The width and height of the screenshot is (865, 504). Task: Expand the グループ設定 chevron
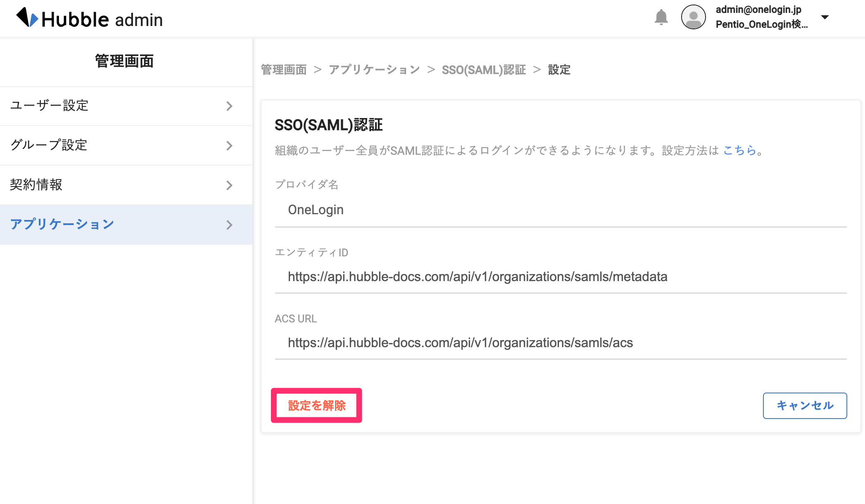230,146
